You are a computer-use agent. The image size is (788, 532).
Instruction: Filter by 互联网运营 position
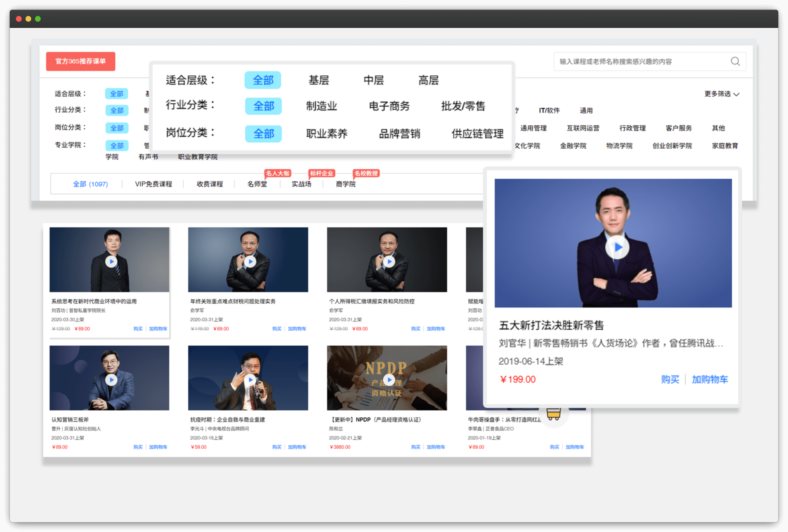pyautogui.click(x=583, y=128)
